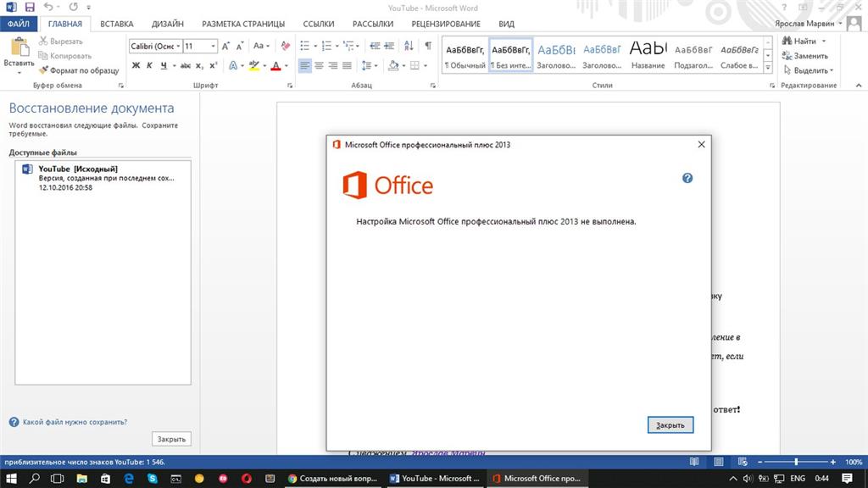Switch to Read Mode view in the status bar

pos(694,462)
